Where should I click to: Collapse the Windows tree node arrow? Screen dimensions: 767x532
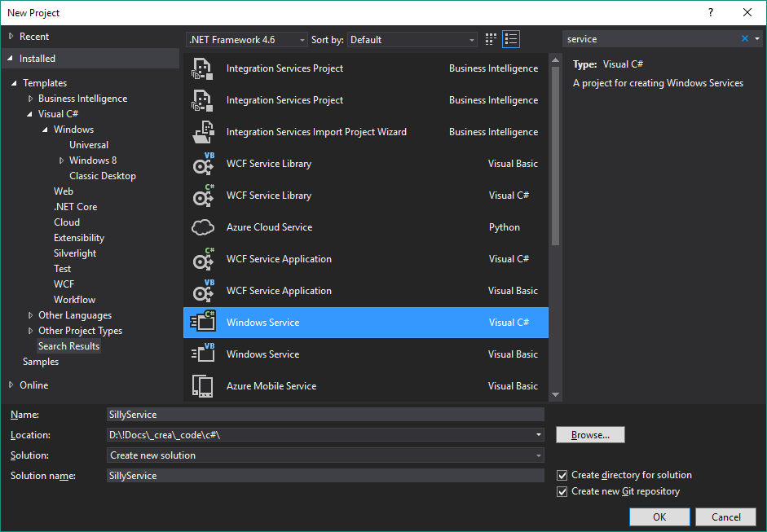(46, 130)
